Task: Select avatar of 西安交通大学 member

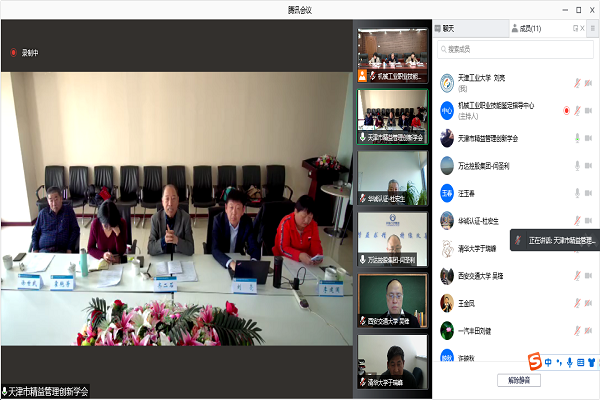Action: pos(447,276)
